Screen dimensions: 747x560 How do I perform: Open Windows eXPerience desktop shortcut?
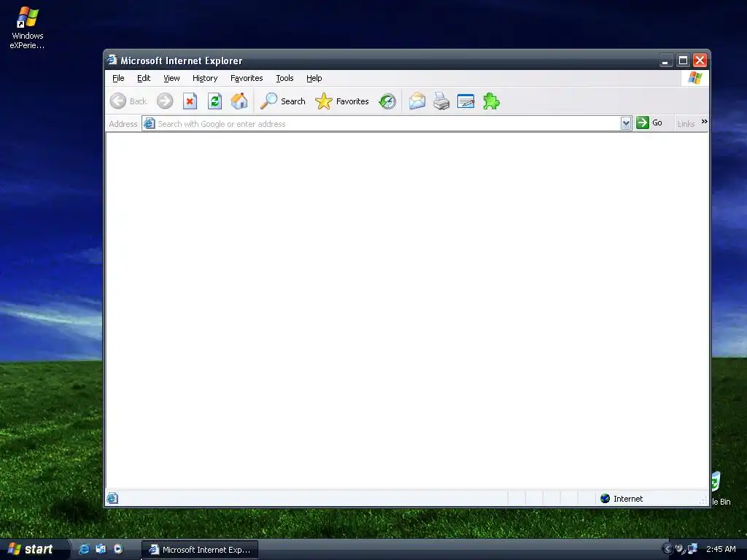pos(27,28)
